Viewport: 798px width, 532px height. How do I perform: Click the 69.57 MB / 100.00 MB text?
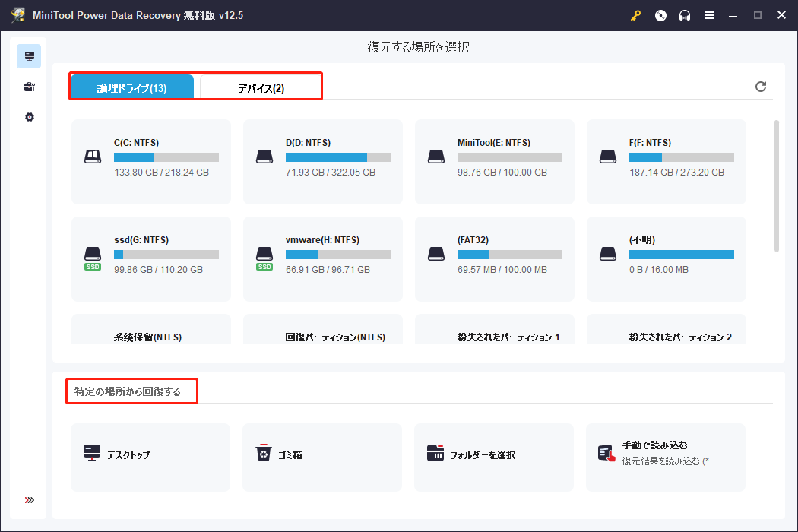pos(502,269)
